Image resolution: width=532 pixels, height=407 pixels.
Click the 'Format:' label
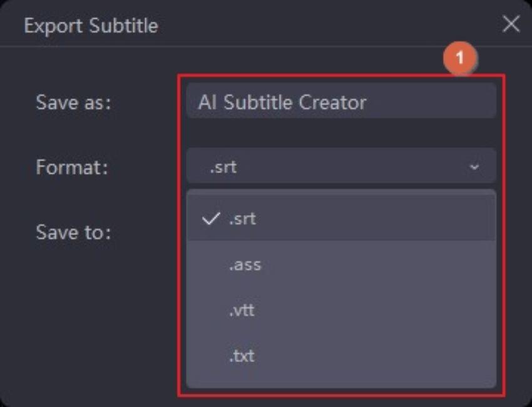click(71, 167)
